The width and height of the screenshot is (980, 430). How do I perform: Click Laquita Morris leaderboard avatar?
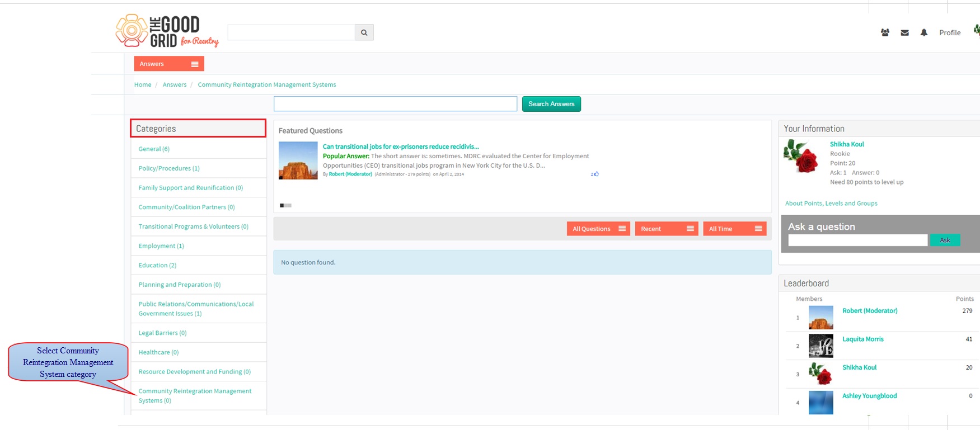pos(820,346)
